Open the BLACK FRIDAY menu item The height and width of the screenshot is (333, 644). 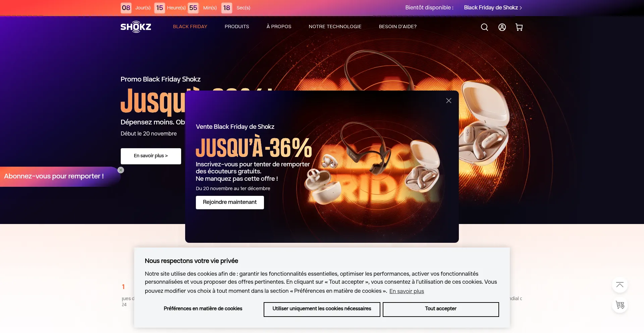[190, 26]
